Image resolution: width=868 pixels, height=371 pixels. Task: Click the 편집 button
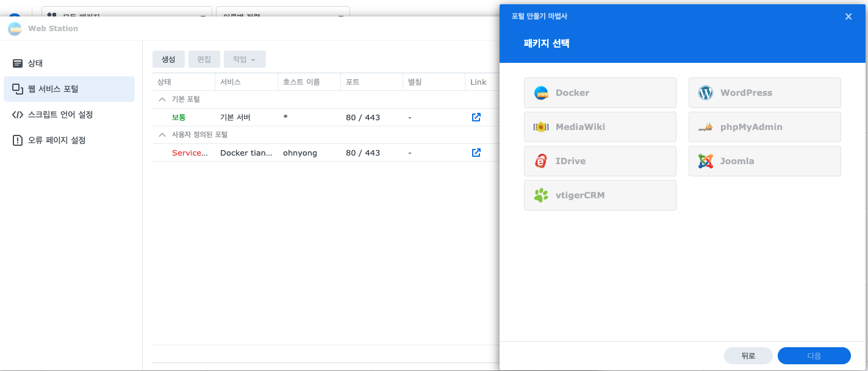point(204,59)
